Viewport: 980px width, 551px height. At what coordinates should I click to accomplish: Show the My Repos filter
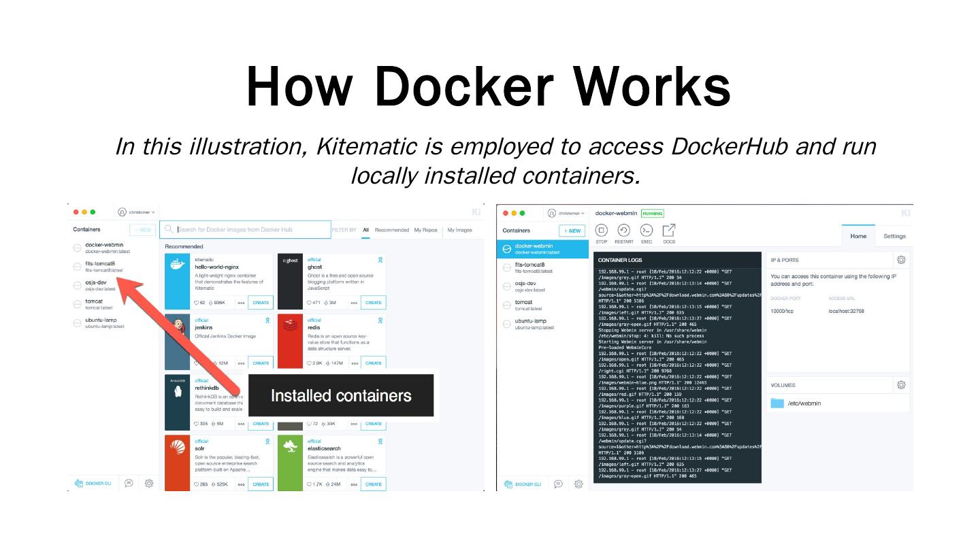click(x=425, y=230)
